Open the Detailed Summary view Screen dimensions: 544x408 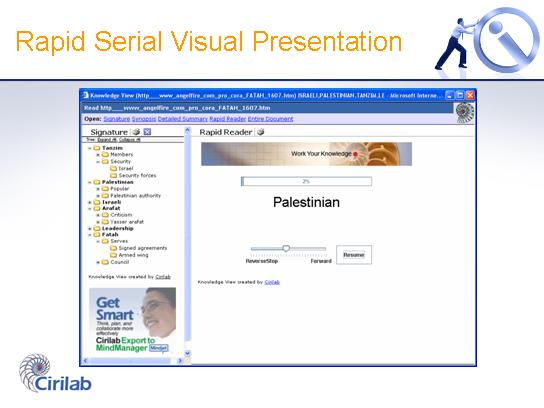click(x=182, y=119)
